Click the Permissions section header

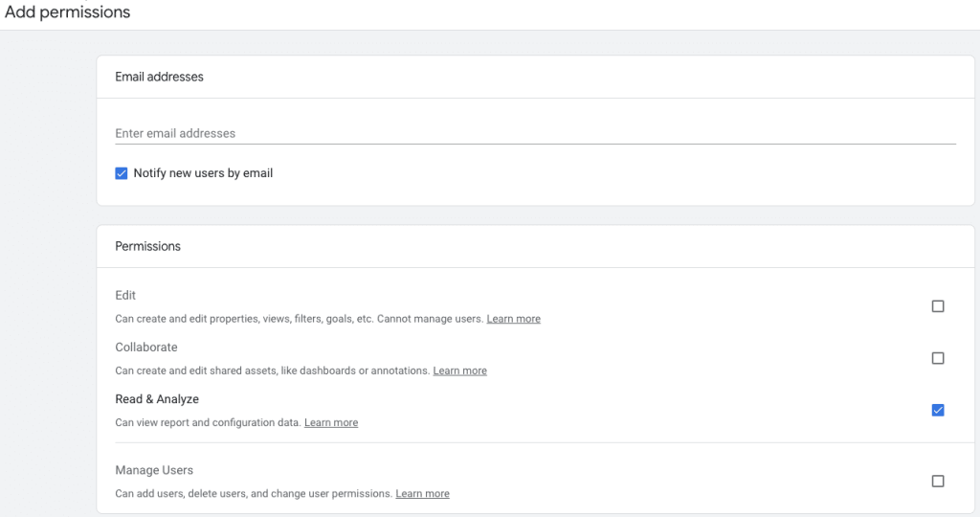[147, 246]
